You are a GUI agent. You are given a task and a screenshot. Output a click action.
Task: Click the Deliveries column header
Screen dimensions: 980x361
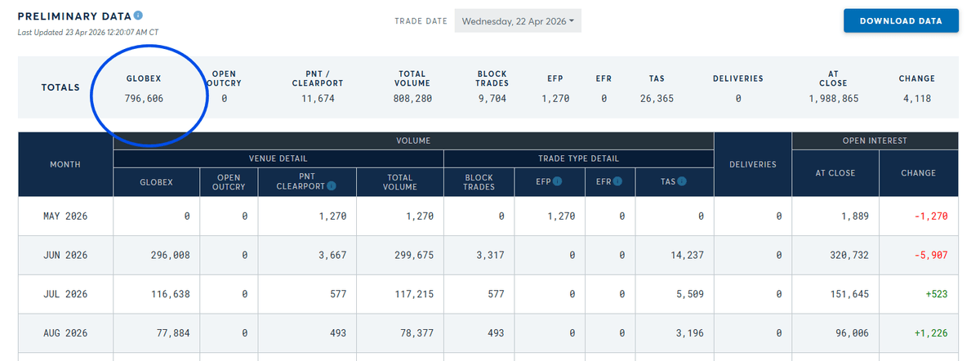pyautogui.click(x=752, y=165)
